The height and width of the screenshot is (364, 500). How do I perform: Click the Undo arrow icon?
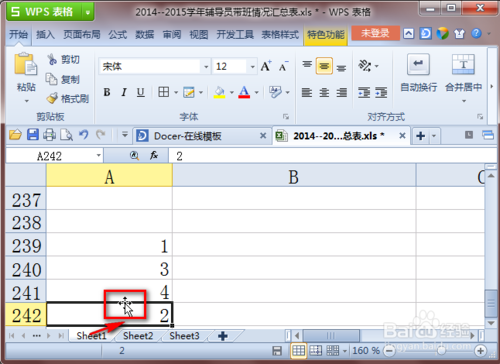[83, 135]
